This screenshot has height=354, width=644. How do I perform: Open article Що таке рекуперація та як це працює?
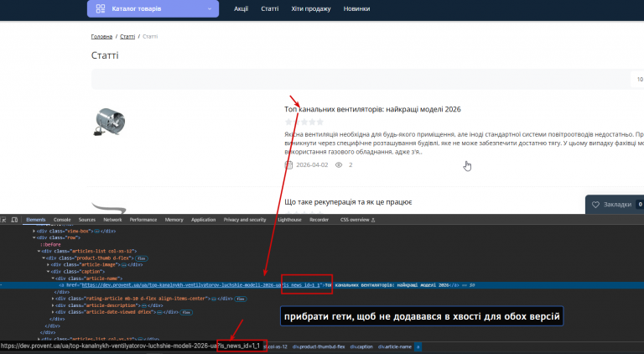pyautogui.click(x=348, y=202)
